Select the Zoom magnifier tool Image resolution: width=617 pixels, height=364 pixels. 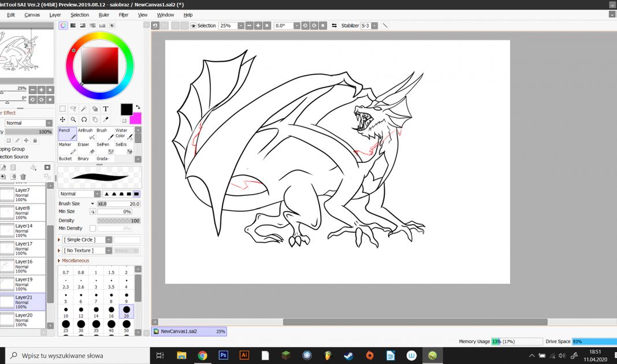(x=73, y=120)
